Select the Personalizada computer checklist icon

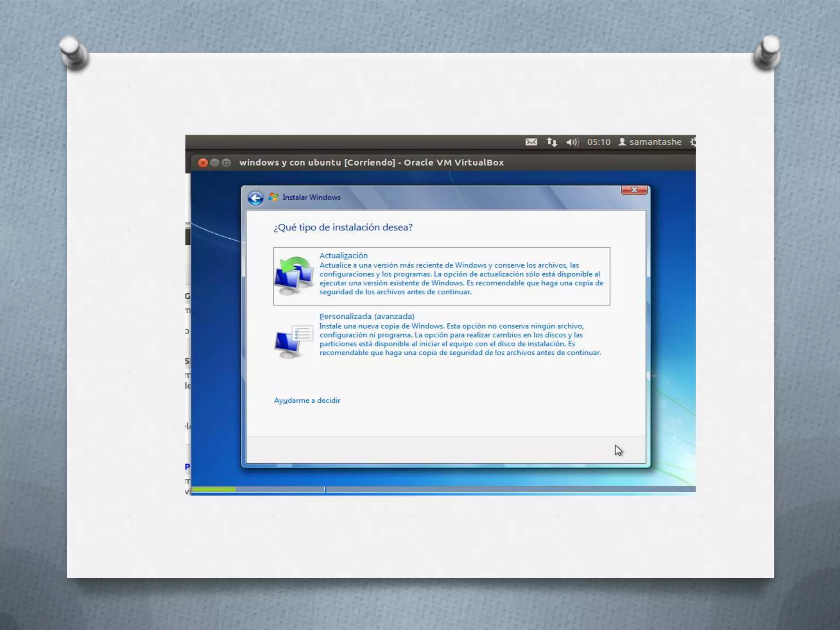pos(294,342)
